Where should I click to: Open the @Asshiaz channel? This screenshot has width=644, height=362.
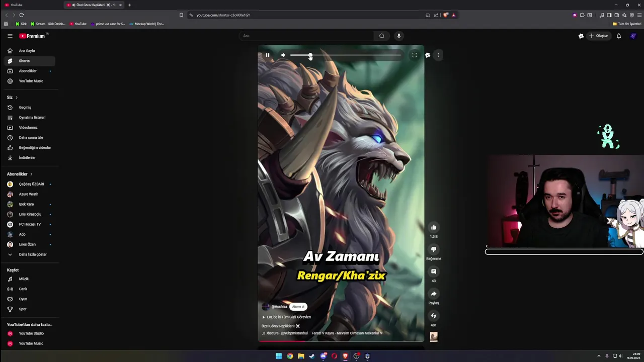[x=279, y=307]
